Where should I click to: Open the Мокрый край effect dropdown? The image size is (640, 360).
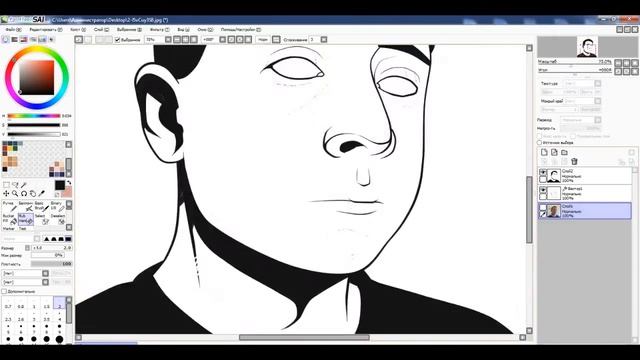pyautogui.click(x=598, y=101)
